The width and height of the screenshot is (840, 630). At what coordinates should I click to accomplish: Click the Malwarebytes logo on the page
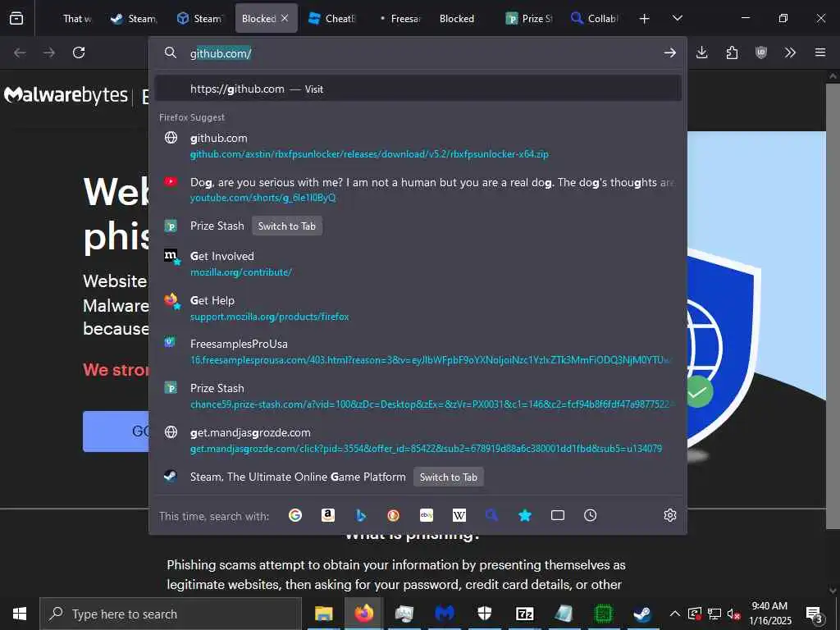tap(66, 95)
